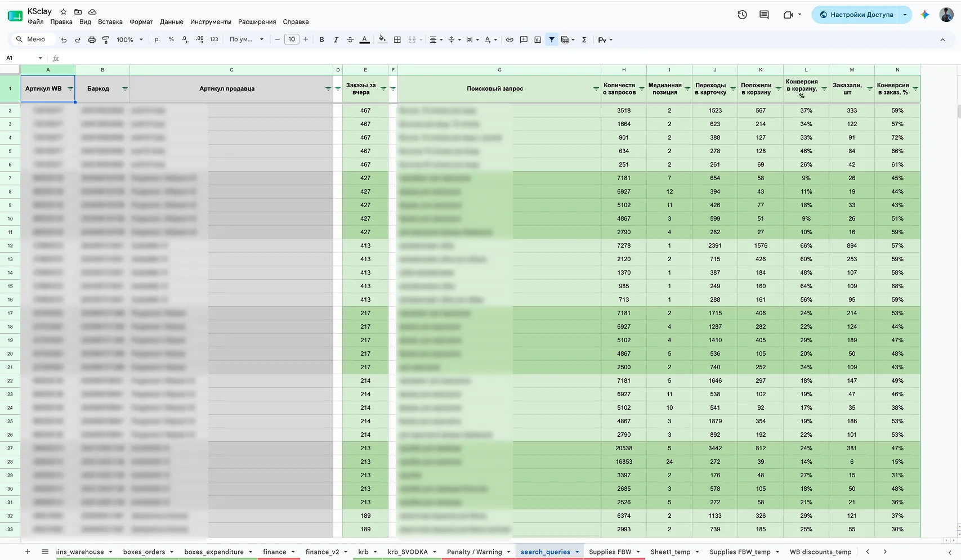961x560 pixels.
Task: Open input tools Ру dropdown
Action: coord(605,40)
